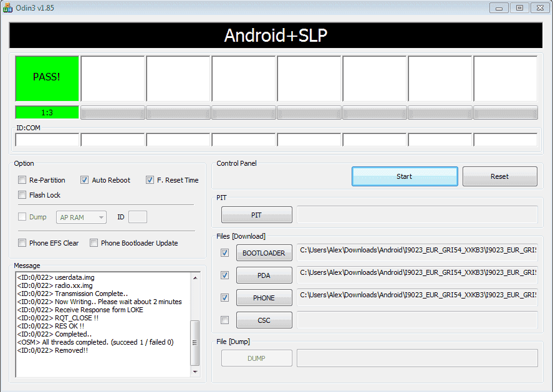Select the 'Removed!!' log line

(52, 350)
